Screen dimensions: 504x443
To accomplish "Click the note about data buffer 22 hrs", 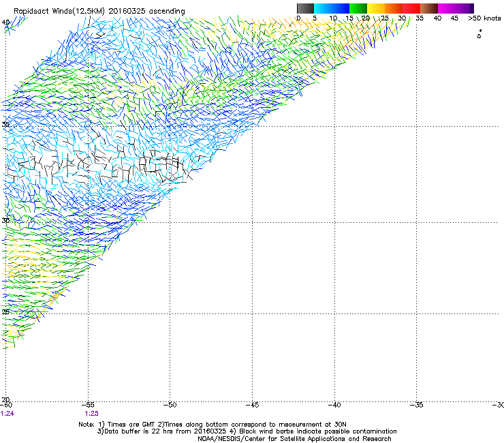I will click(247, 431).
